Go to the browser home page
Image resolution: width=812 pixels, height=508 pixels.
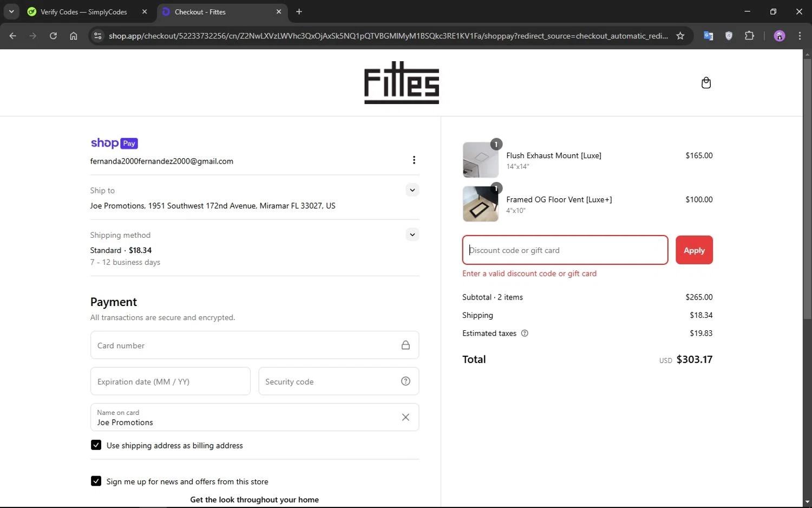(x=74, y=36)
